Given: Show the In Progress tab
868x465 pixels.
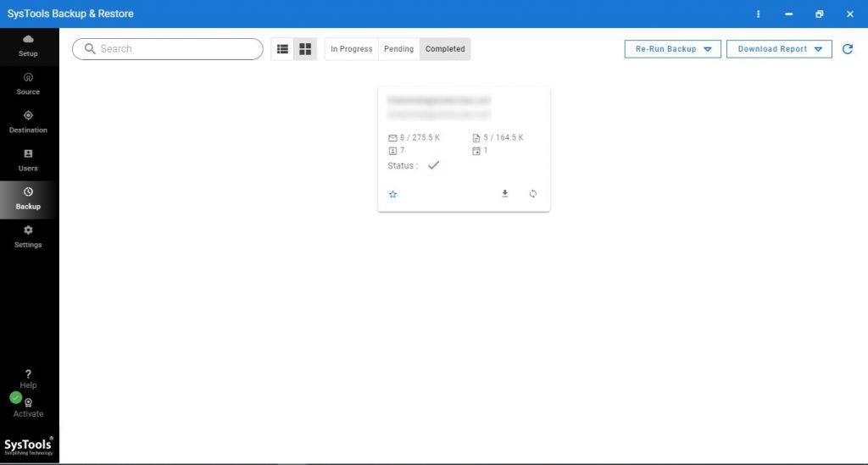Looking at the screenshot, I should pyautogui.click(x=352, y=48).
